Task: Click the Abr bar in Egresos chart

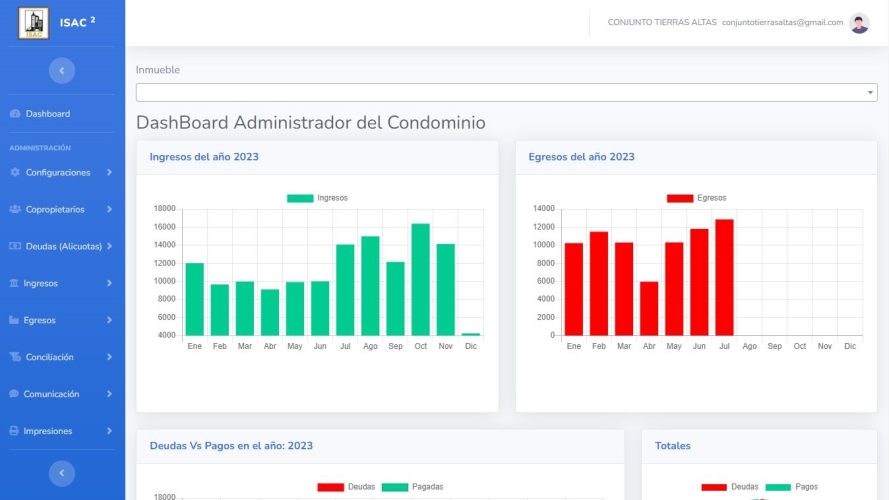Action: (x=649, y=308)
